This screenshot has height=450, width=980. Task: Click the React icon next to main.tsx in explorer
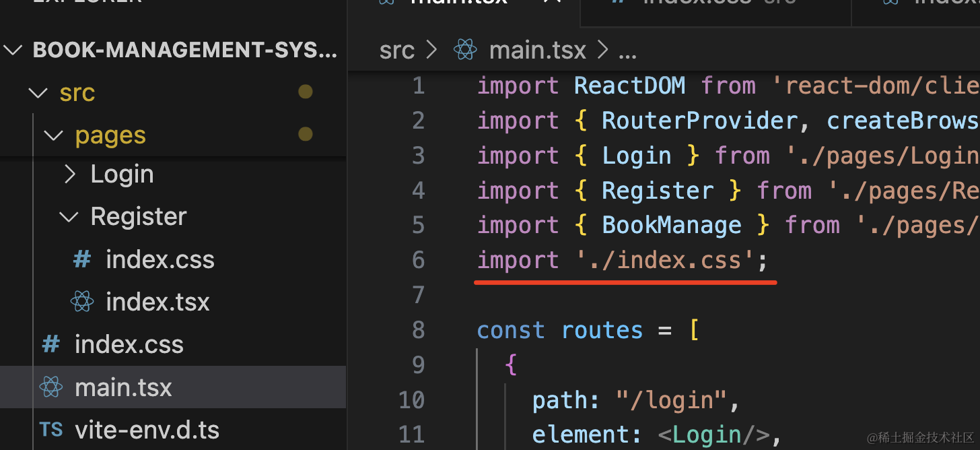pyautogui.click(x=51, y=387)
